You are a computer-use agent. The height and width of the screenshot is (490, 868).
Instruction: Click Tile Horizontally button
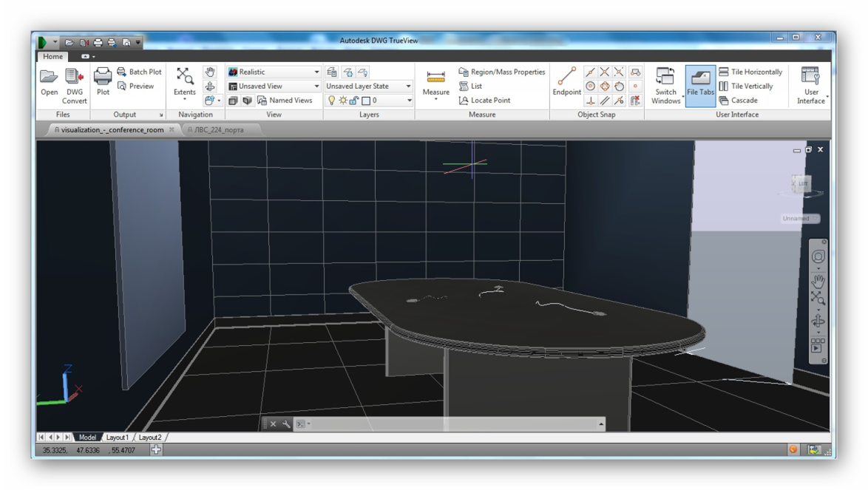(750, 72)
